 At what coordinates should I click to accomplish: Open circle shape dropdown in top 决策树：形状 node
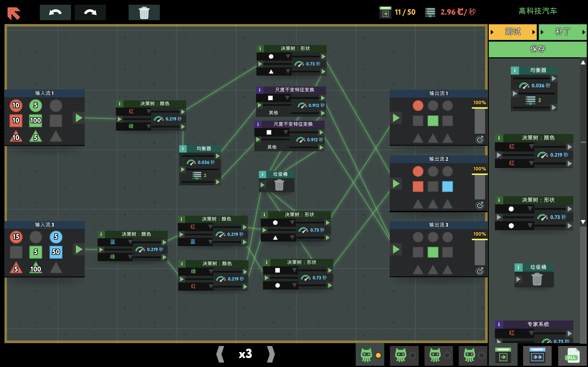click(x=288, y=56)
